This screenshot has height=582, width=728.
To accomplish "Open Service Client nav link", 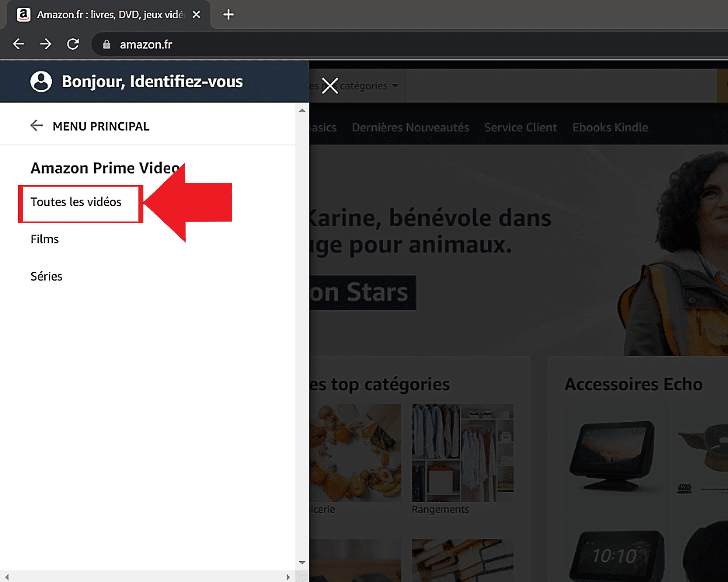I will click(x=521, y=127).
